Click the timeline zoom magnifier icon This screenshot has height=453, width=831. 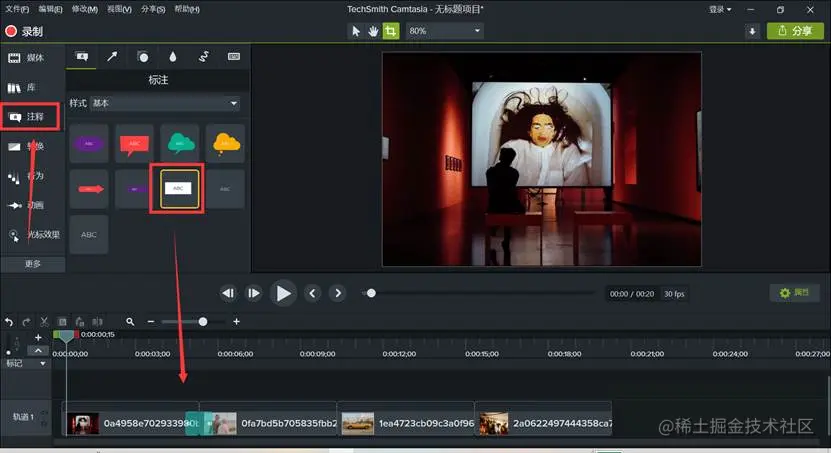coord(130,322)
